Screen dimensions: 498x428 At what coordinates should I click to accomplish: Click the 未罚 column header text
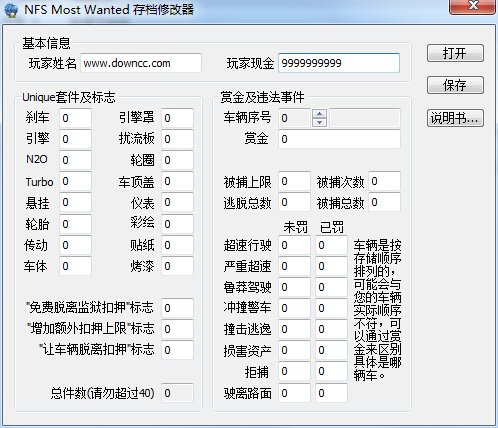(296, 227)
